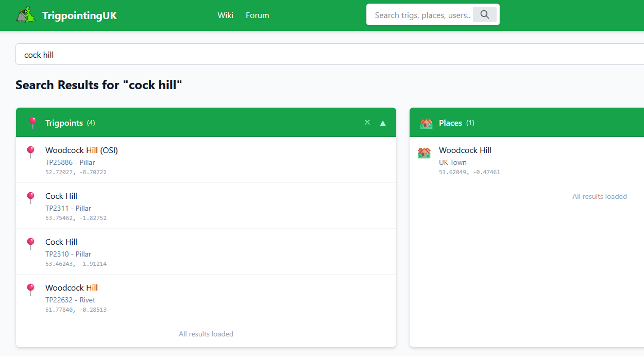Click the pin icon in Trigpoints header
Screen dimensions: 644x356
click(33, 123)
